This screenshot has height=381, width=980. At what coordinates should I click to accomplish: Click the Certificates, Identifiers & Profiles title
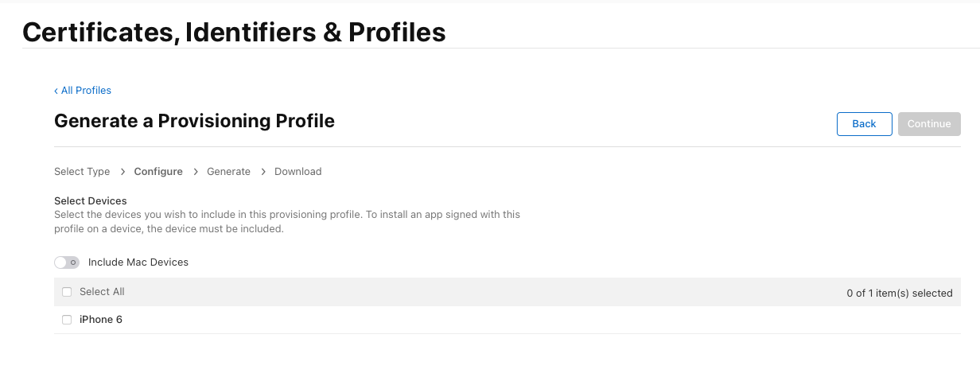point(234,32)
